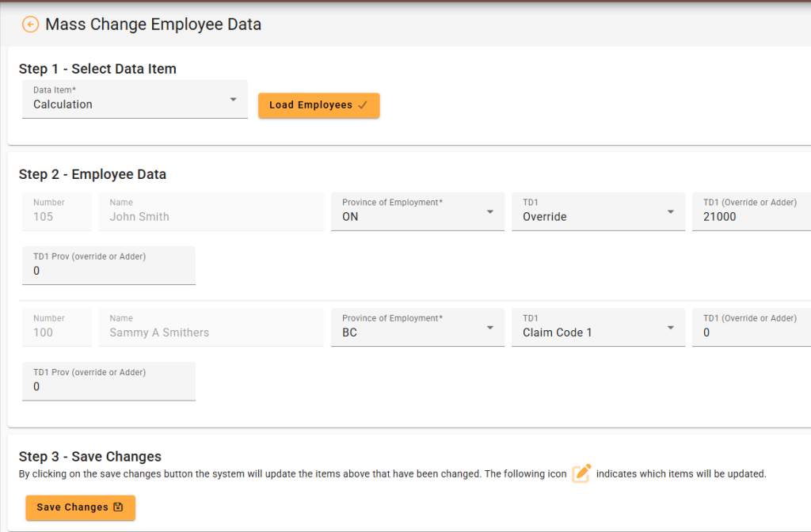Image resolution: width=811 pixels, height=532 pixels.
Task: Select John Smith's TD1 Prov field
Action: (109, 266)
